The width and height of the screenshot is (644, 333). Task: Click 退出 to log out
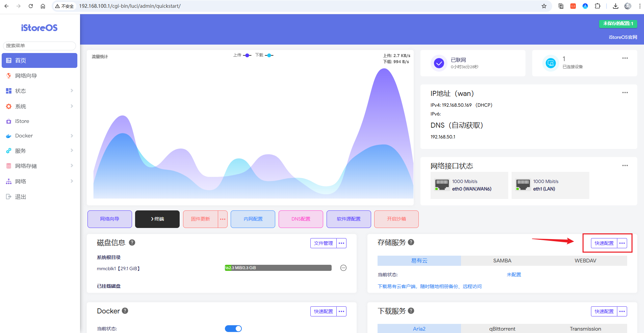click(40, 197)
